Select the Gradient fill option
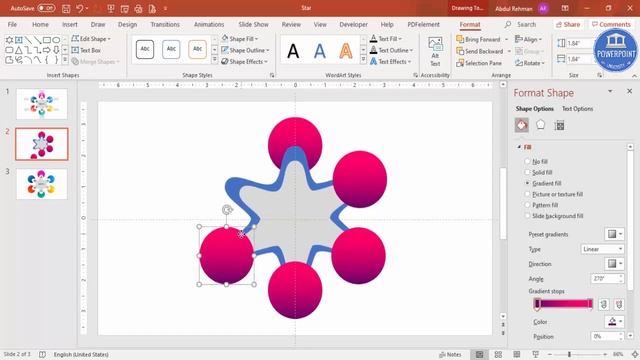 (543, 183)
